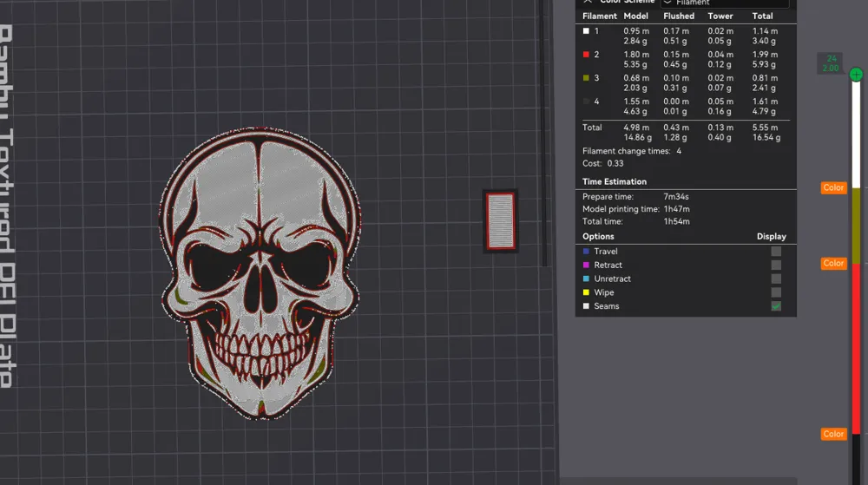Click the 'Filament change times: 4' line
Image resolution: width=868 pixels, height=485 pixels.
pyautogui.click(x=632, y=151)
